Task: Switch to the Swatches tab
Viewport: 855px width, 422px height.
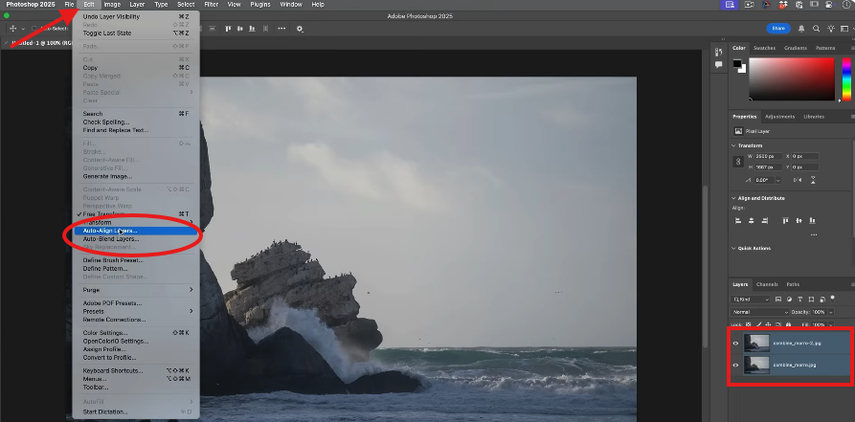Action: [764, 48]
